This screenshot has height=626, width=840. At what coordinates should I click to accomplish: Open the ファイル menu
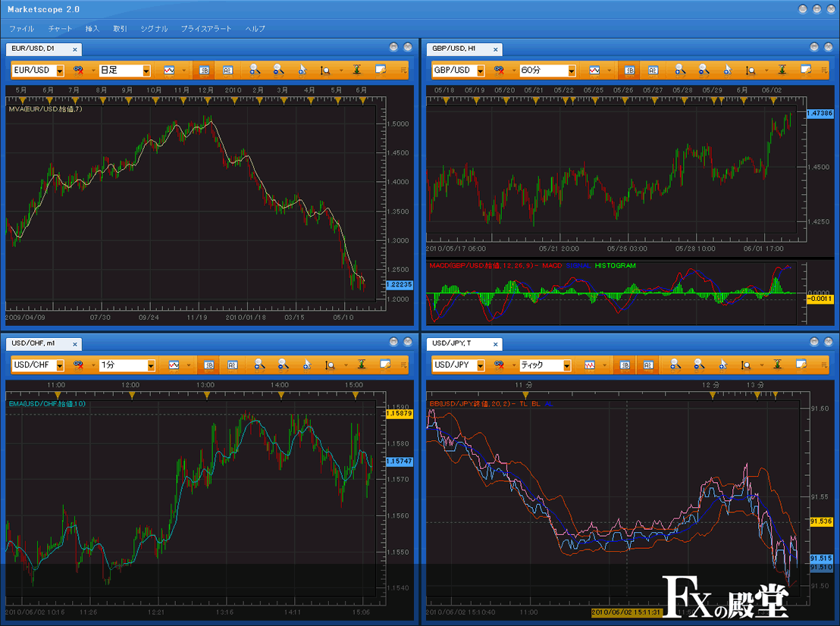coord(22,29)
